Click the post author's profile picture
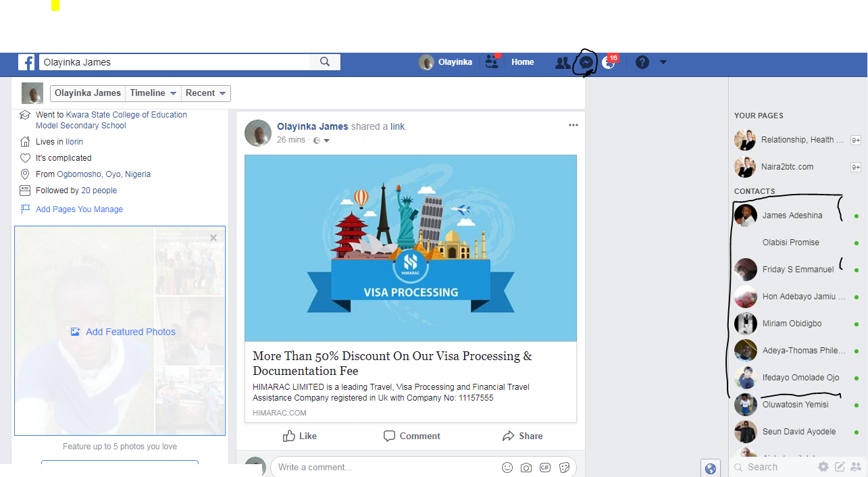 tap(258, 134)
